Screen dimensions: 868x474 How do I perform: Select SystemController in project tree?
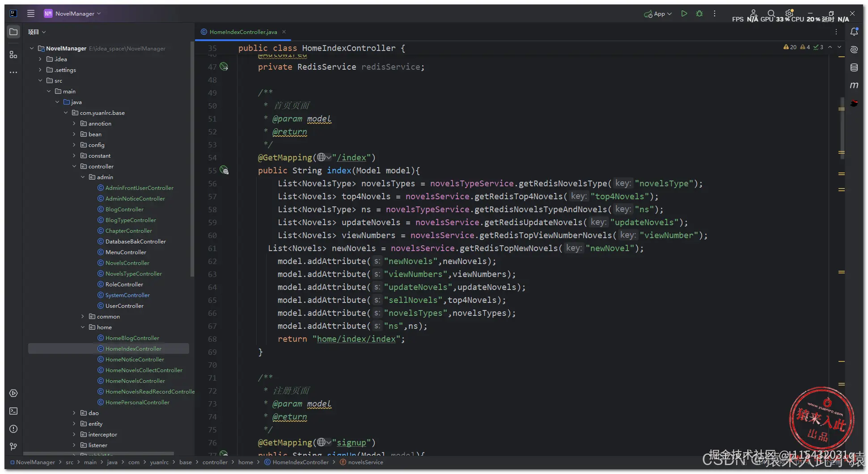[127, 295]
